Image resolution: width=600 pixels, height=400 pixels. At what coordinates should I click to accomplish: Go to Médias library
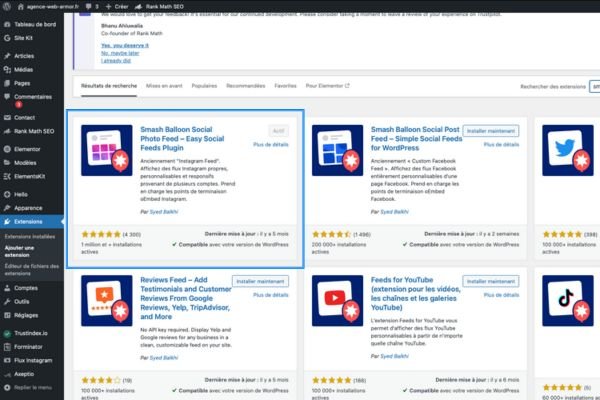point(25,70)
